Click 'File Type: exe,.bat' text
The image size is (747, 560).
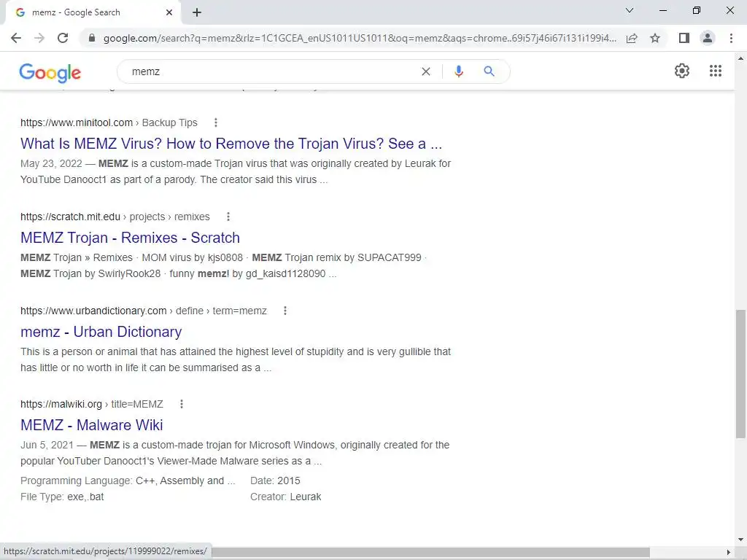pos(62,497)
